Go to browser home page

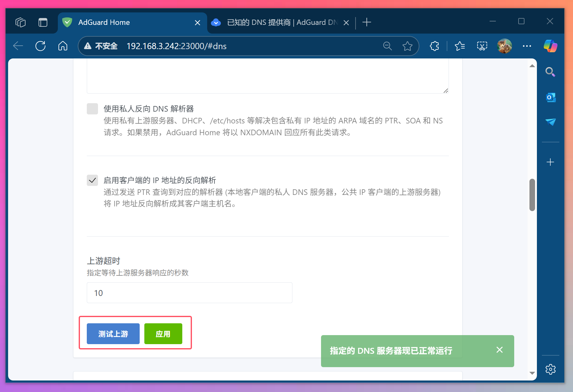coord(63,46)
